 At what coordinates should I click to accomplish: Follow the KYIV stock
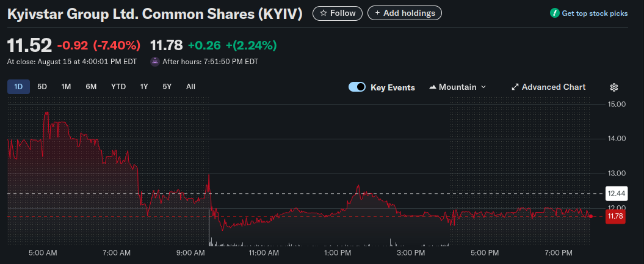pyautogui.click(x=337, y=13)
